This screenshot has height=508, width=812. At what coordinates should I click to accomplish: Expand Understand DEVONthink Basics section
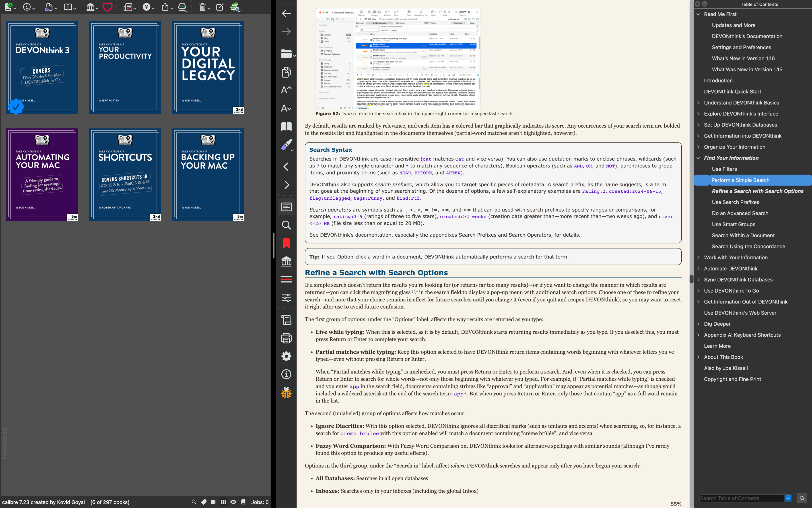point(698,103)
